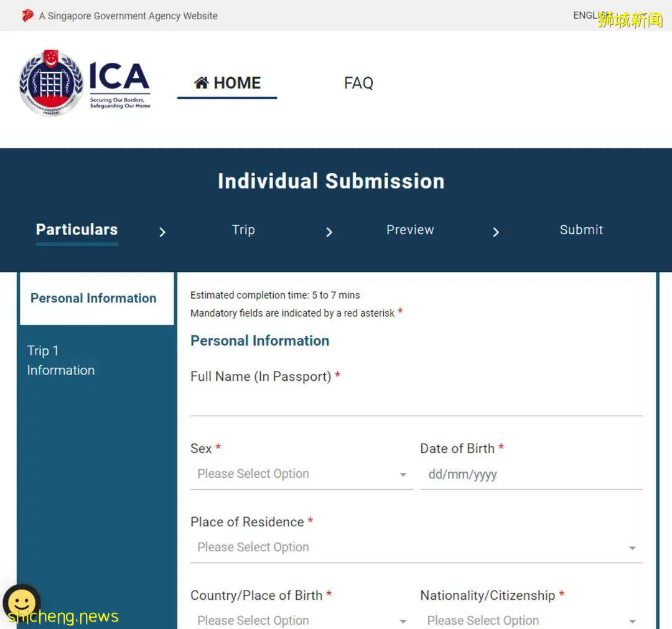Go to the Preview step
This screenshot has height=629, width=672.
click(410, 230)
